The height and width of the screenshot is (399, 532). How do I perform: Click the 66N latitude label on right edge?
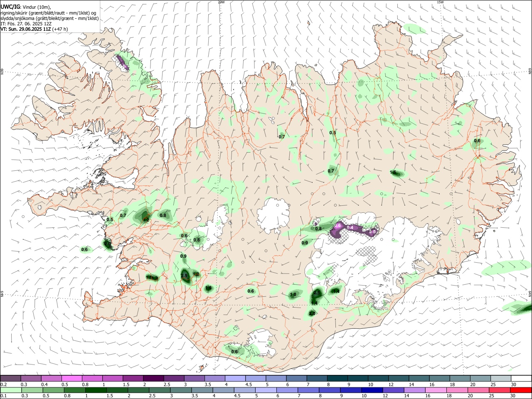click(530, 71)
